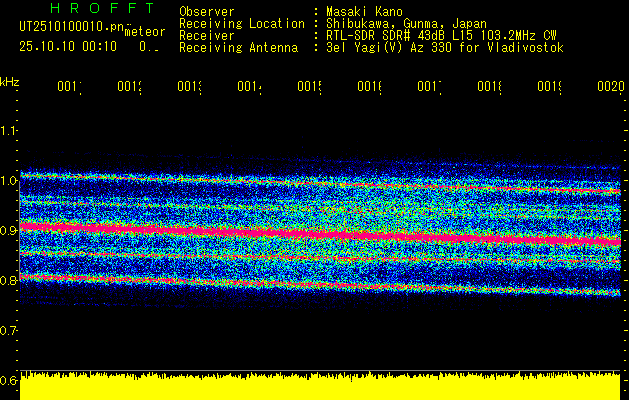
Task: Click the word meteor under the file name
Action: tap(145, 32)
